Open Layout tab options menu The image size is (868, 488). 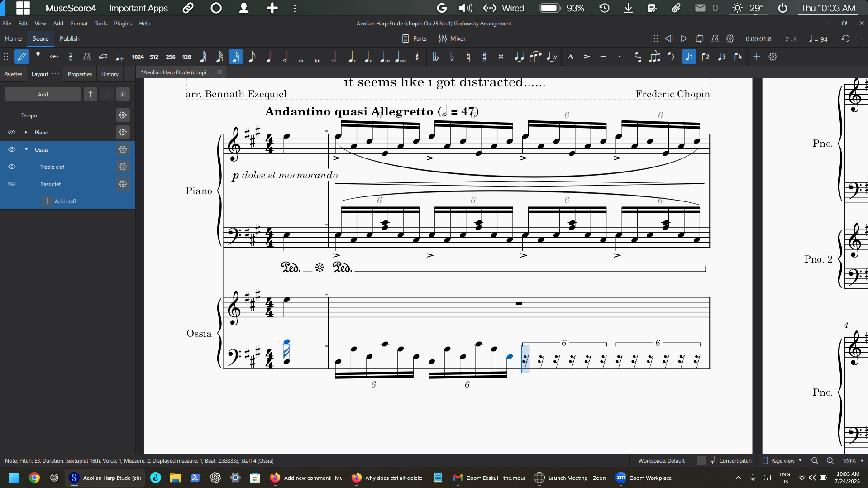tap(56, 74)
